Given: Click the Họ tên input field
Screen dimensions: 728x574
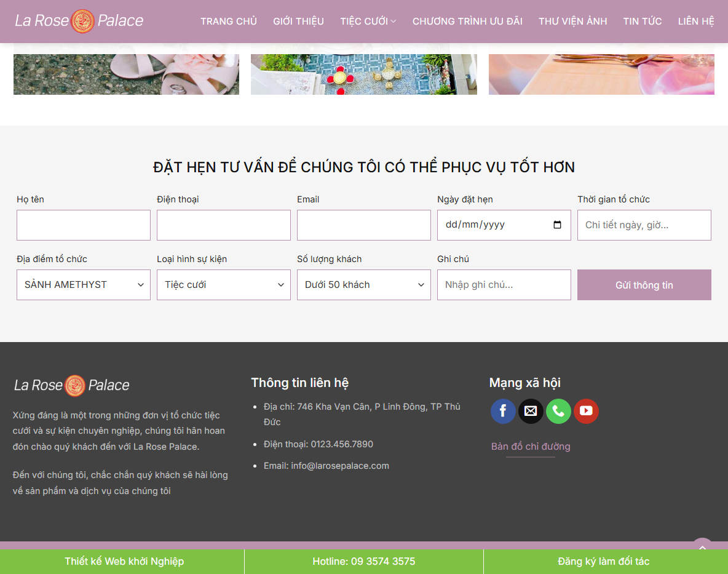Looking at the screenshot, I should pos(83,225).
